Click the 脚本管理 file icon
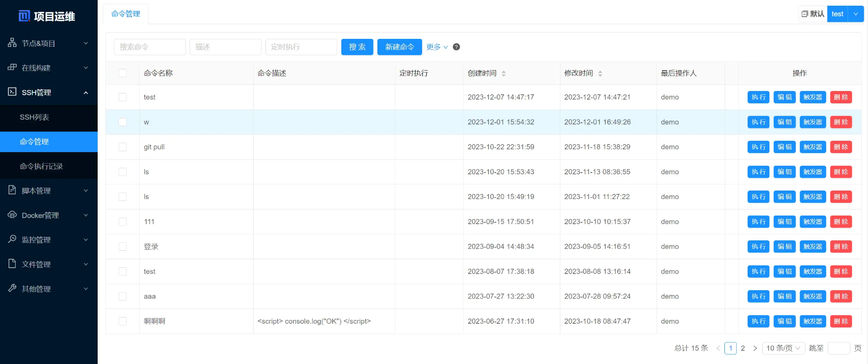868x364 pixels. (x=12, y=190)
